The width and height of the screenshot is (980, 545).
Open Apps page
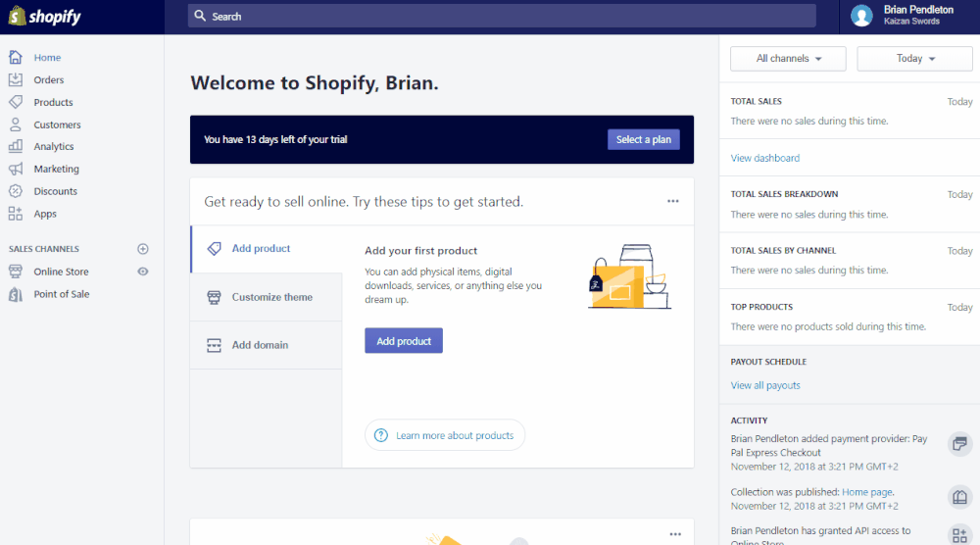[x=45, y=215]
